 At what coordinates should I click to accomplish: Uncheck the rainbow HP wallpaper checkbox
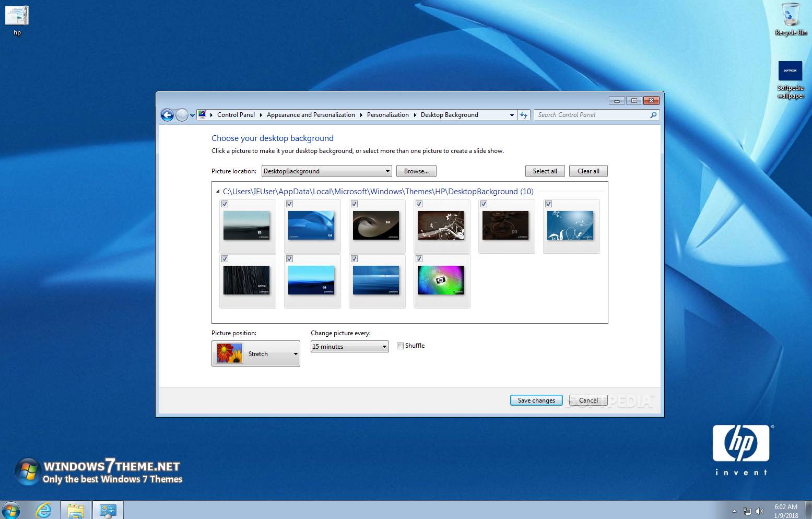[419, 259]
